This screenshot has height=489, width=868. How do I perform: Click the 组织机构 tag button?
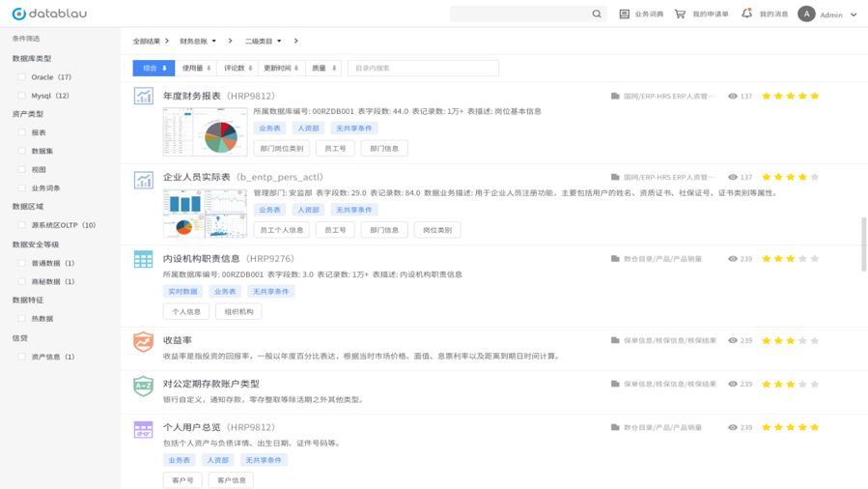[238, 312]
